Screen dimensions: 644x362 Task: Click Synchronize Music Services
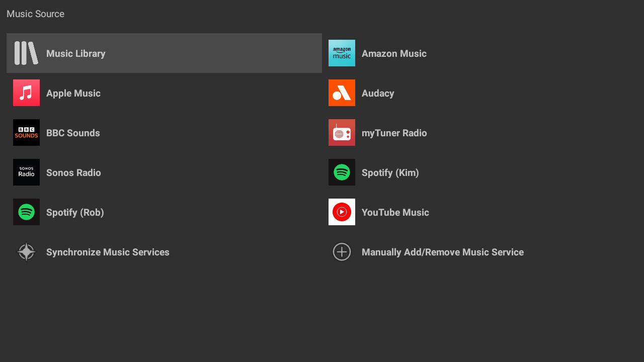coord(108,252)
